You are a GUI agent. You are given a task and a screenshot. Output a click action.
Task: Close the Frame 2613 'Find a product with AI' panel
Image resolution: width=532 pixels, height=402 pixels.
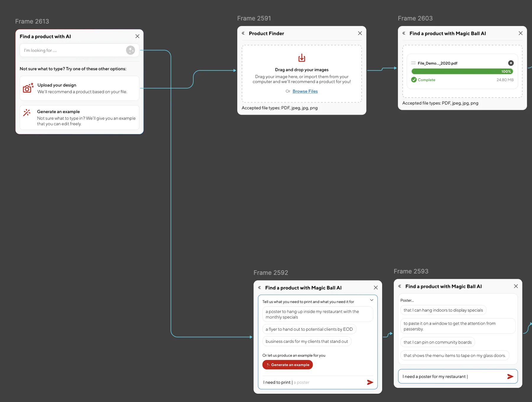pyautogui.click(x=137, y=36)
